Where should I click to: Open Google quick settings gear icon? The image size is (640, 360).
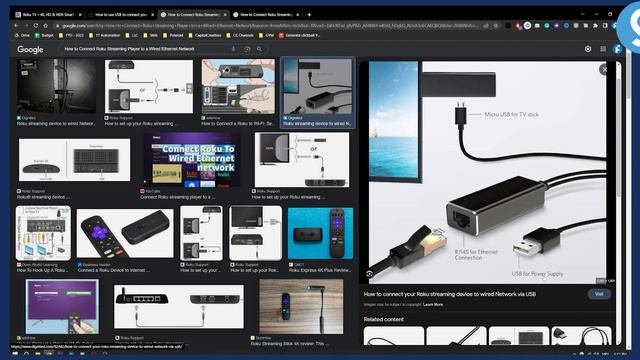click(588, 49)
